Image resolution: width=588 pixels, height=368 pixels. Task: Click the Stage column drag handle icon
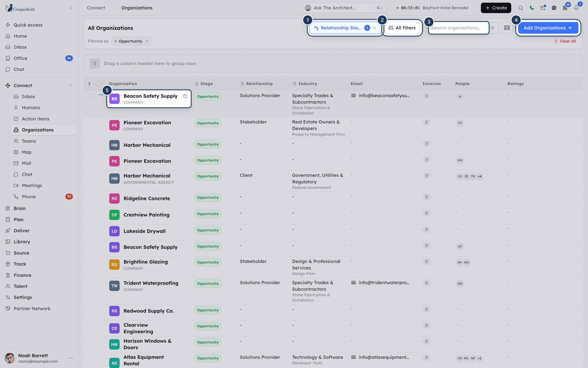pos(197,84)
